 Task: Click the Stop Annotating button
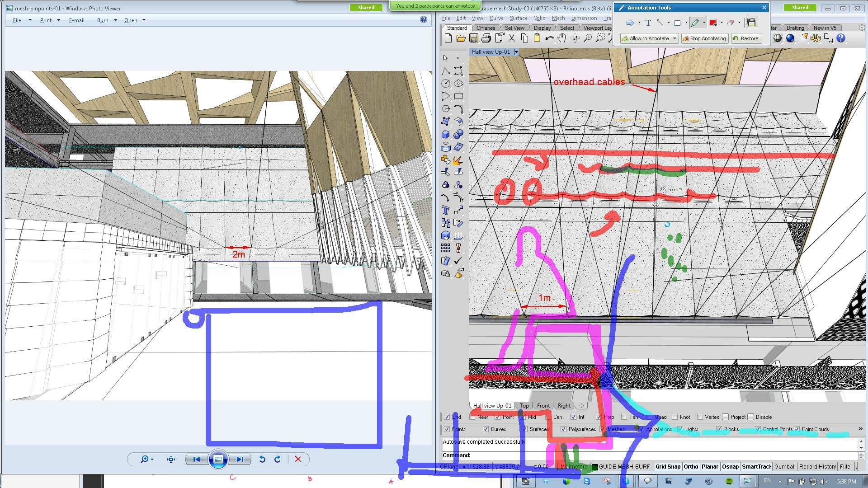(x=704, y=38)
